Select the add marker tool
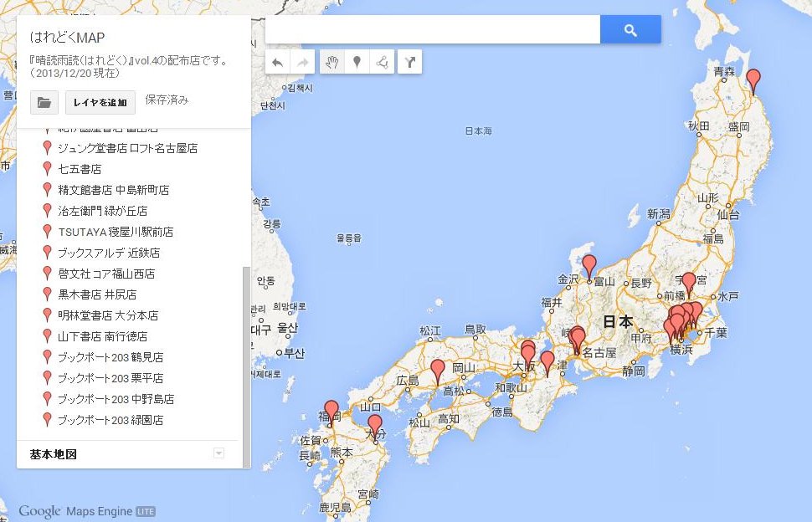Viewport: 812px width, 522px height. pos(357,62)
